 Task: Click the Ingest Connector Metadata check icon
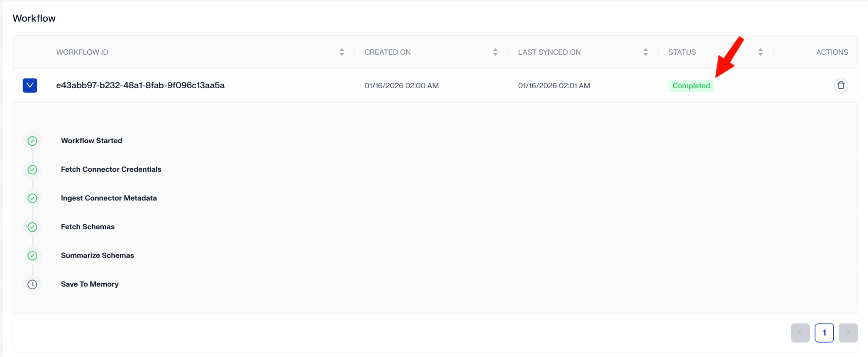[32, 198]
